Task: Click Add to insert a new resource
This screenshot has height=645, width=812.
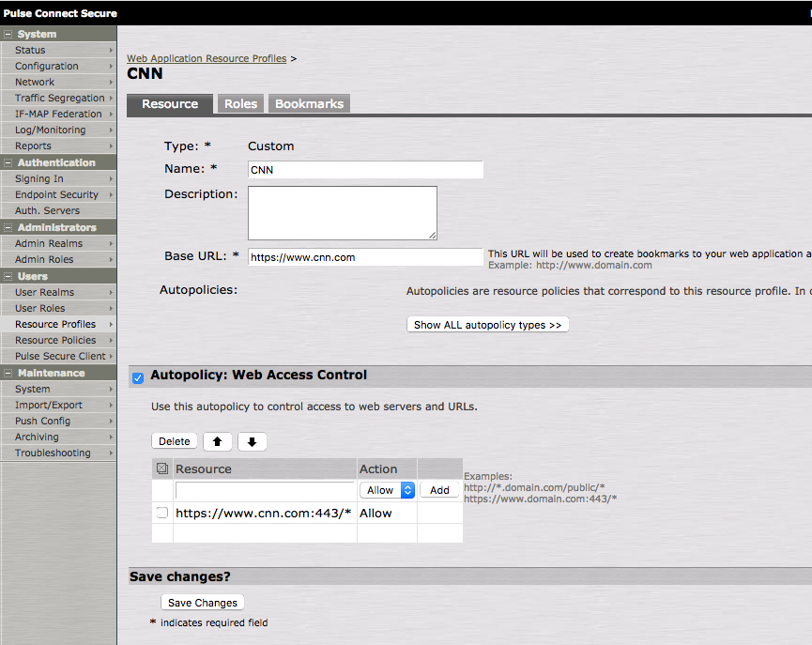Action: coord(439,489)
